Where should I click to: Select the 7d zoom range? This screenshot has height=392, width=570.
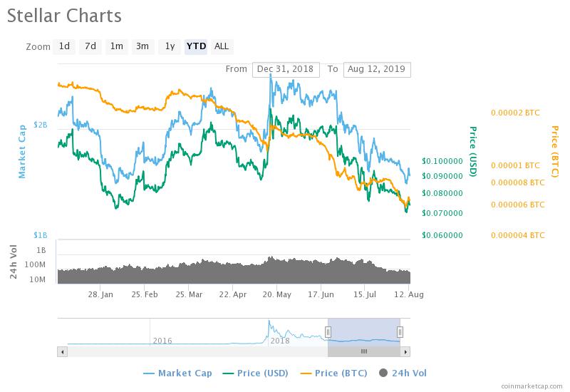(90, 46)
